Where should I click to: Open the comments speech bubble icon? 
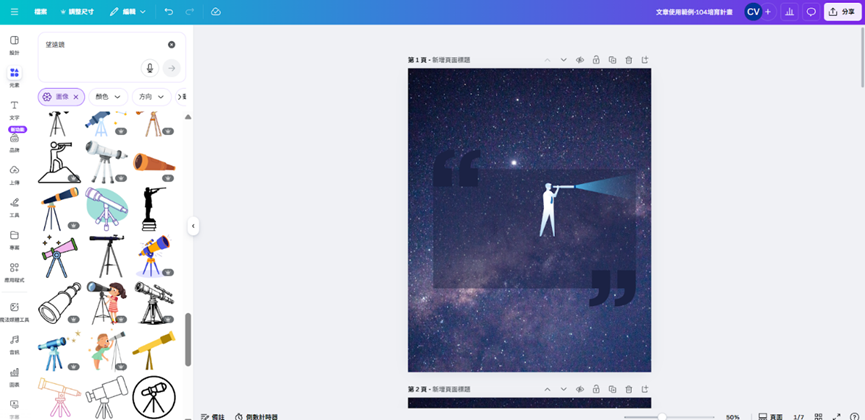(811, 12)
